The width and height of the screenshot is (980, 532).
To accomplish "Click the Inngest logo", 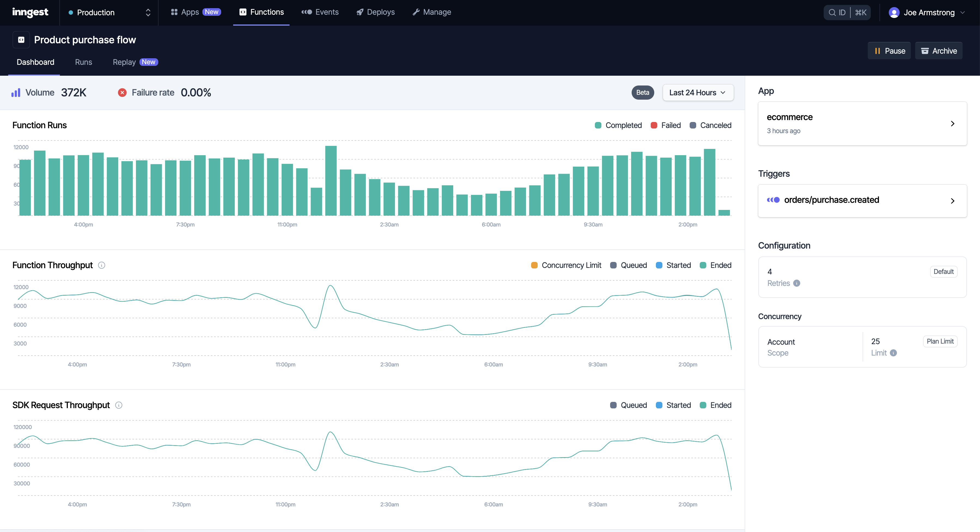I will (x=30, y=12).
